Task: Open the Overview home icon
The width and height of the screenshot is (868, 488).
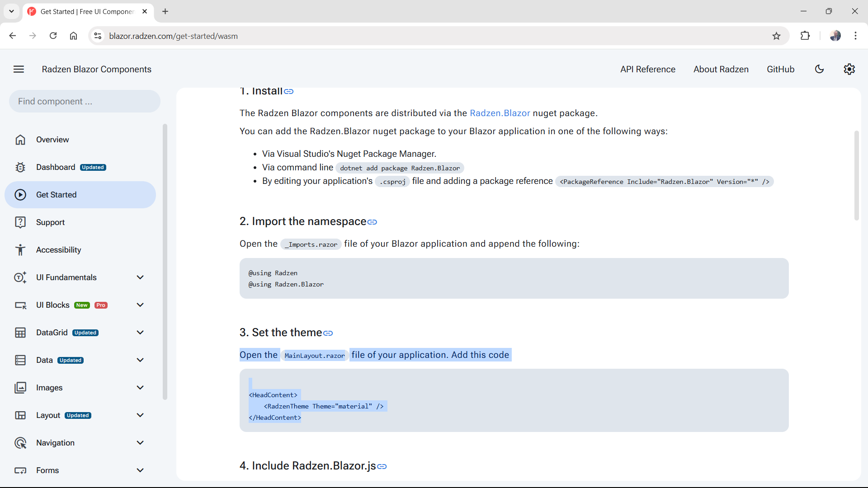Action: pos(20,140)
